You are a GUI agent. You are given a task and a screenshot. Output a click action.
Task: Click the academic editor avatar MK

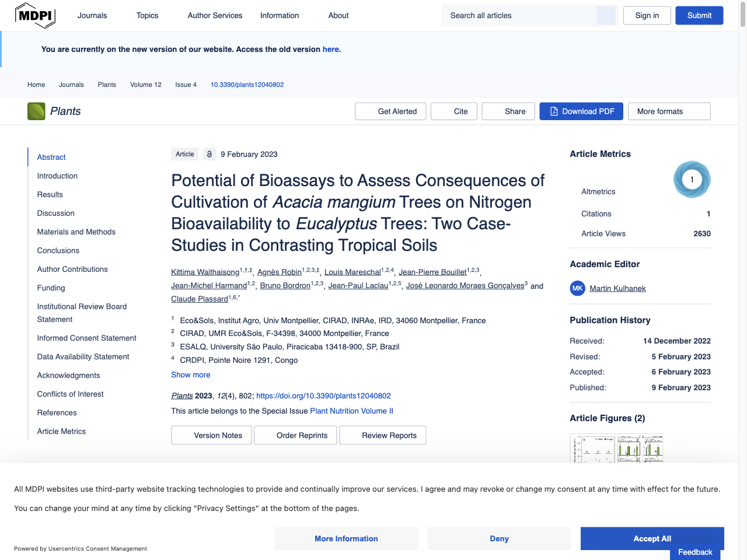[x=577, y=288]
